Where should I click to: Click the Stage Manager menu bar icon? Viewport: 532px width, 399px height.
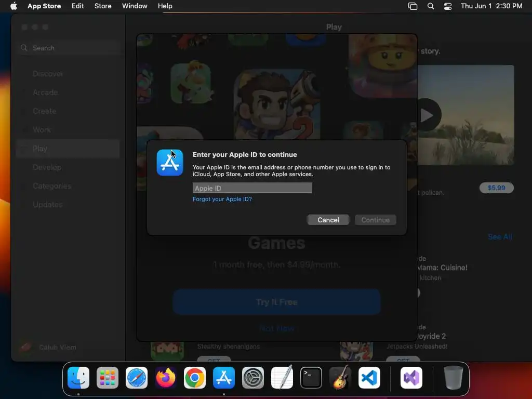click(x=413, y=6)
